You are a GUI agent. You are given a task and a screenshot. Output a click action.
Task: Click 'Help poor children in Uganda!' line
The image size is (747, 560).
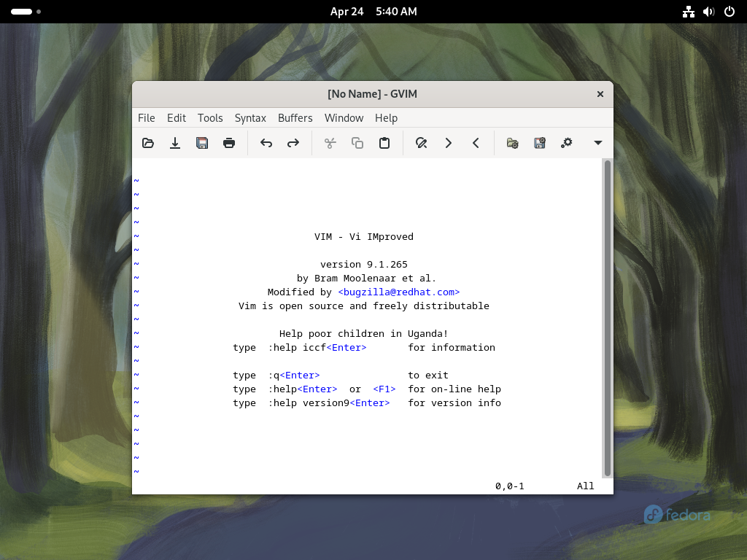(x=364, y=334)
